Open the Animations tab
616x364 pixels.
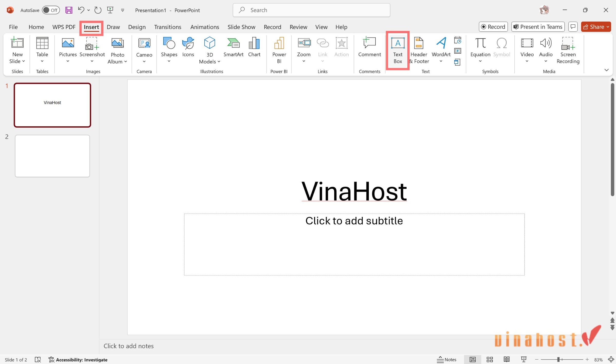(x=205, y=27)
